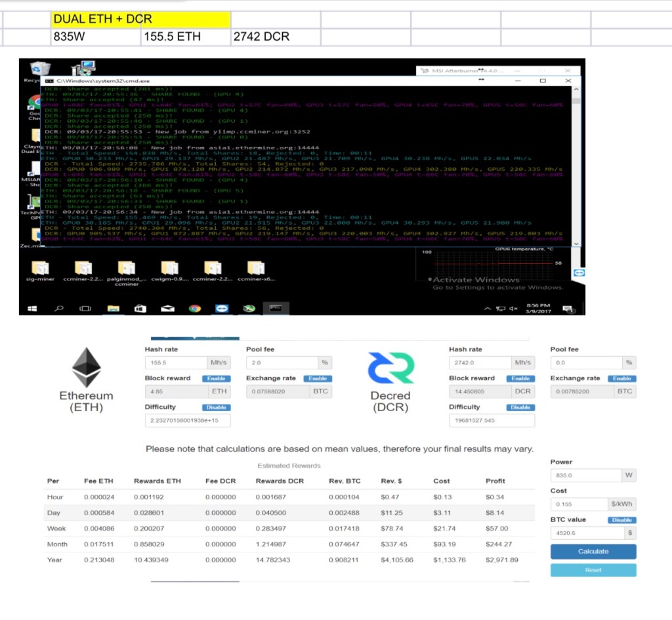Open TeamViewer from the taskbar
This screenshot has height=620, width=672.
coord(220,308)
